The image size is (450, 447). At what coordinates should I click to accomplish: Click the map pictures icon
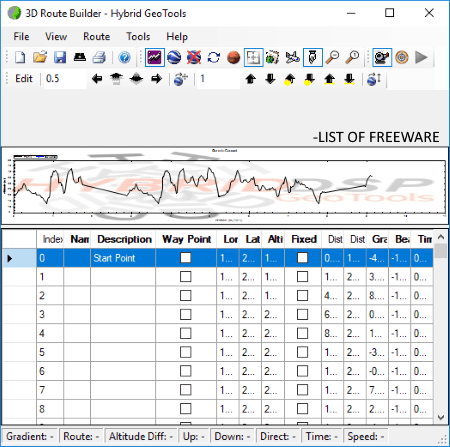[273, 57]
